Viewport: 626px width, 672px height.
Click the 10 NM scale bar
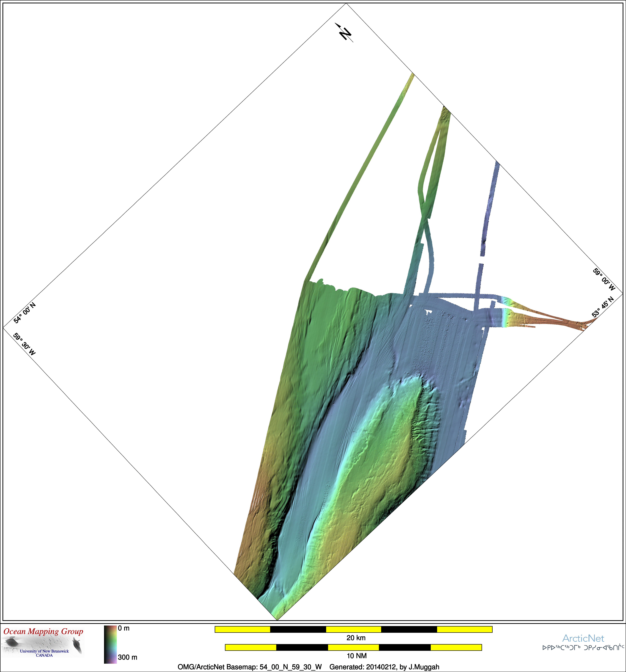tap(353, 647)
